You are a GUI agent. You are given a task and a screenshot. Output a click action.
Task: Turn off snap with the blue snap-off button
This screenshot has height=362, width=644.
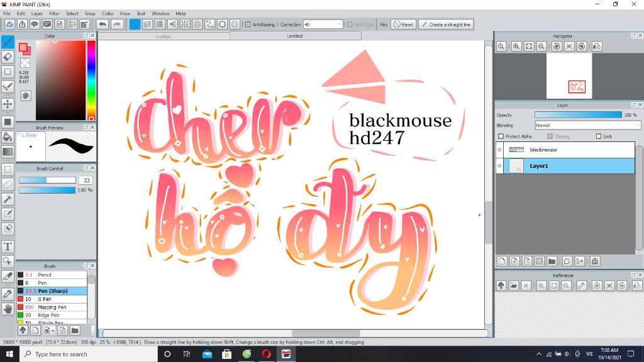(135, 25)
